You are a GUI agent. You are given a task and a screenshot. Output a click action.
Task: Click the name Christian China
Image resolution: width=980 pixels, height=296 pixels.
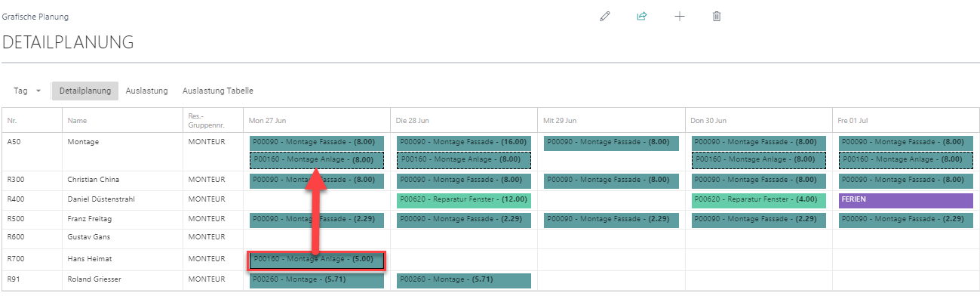tap(94, 180)
